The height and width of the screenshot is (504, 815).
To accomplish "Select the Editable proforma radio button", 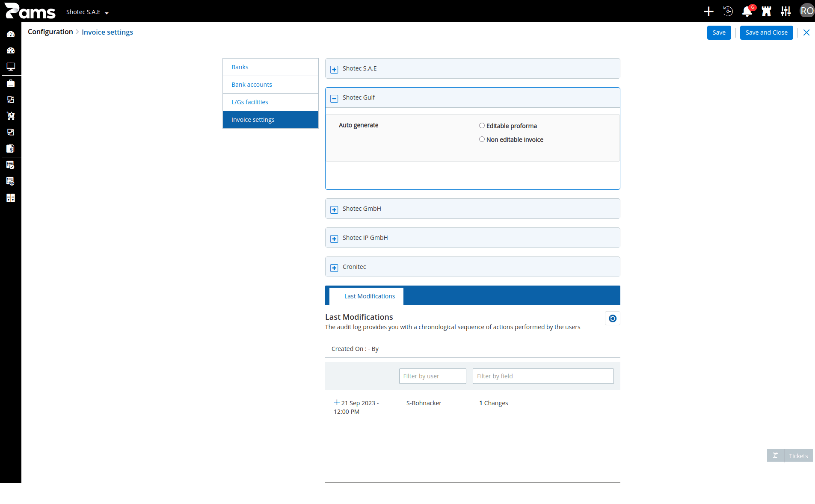I will click(x=482, y=126).
